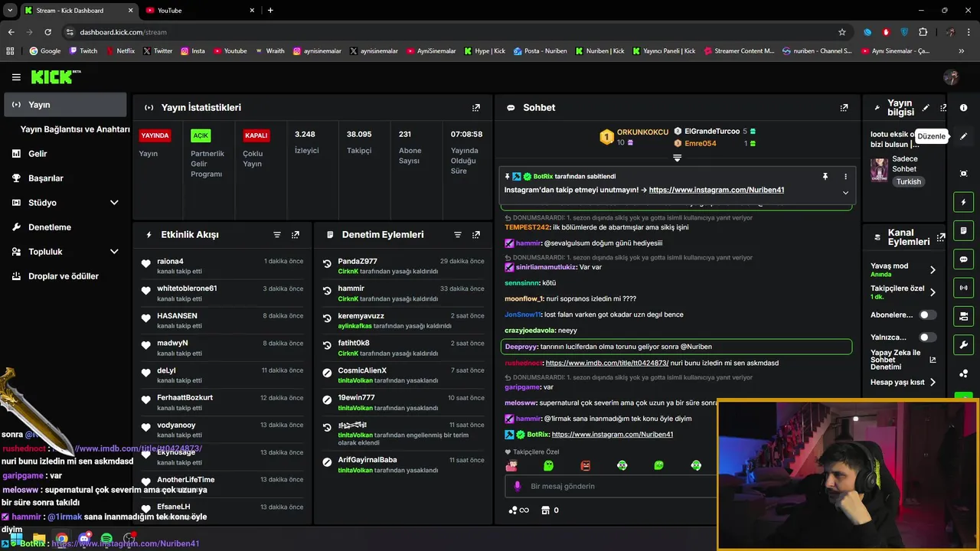Expand the pinned message chevron
This screenshot has width=980, height=551.
(x=845, y=192)
